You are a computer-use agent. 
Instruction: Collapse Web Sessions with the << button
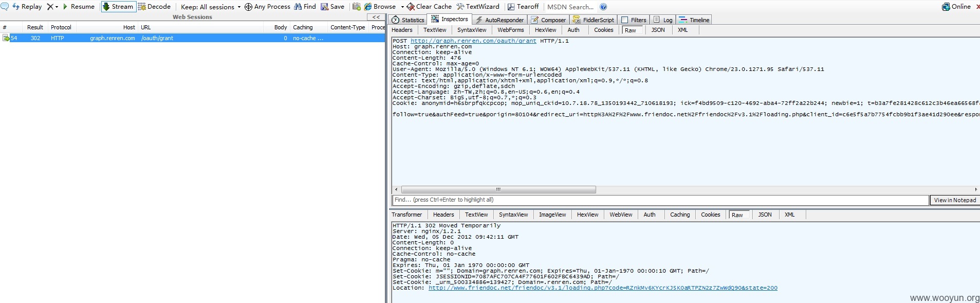point(376,17)
